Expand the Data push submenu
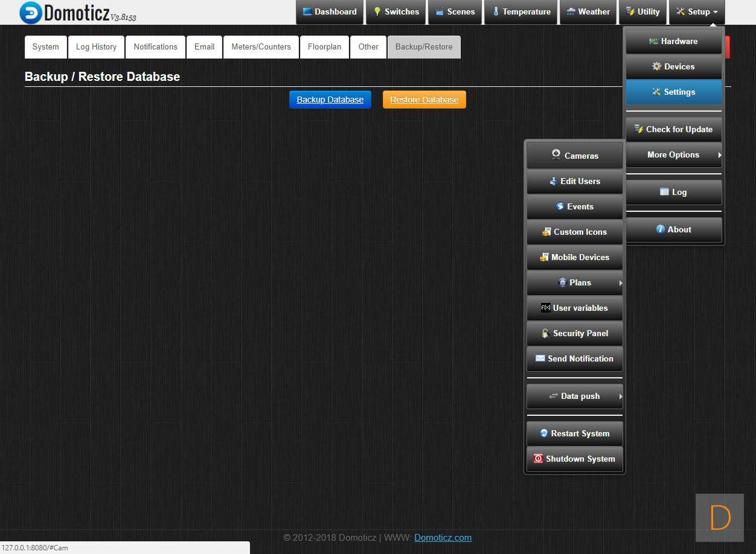Image resolution: width=756 pixels, height=554 pixels. (620, 396)
